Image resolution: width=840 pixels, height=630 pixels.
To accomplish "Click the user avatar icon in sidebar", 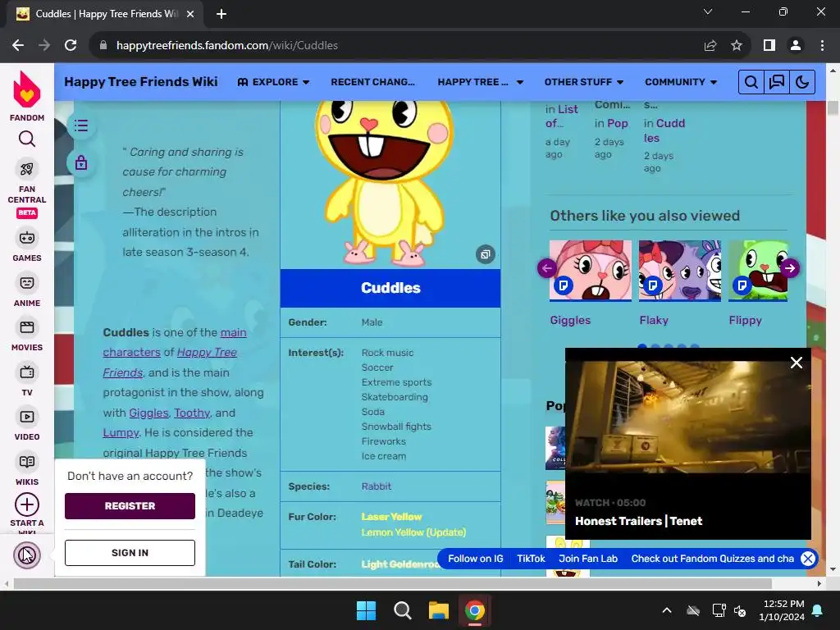I will (27, 555).
